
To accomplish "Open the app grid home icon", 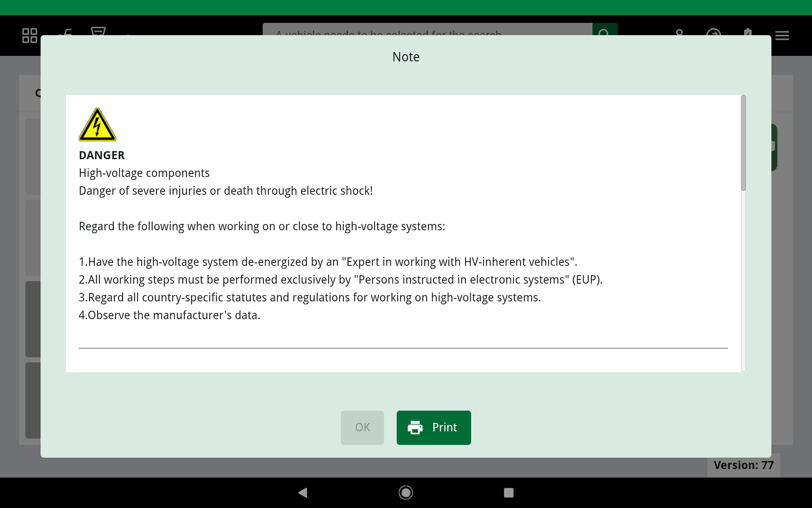I will (30, 36).
